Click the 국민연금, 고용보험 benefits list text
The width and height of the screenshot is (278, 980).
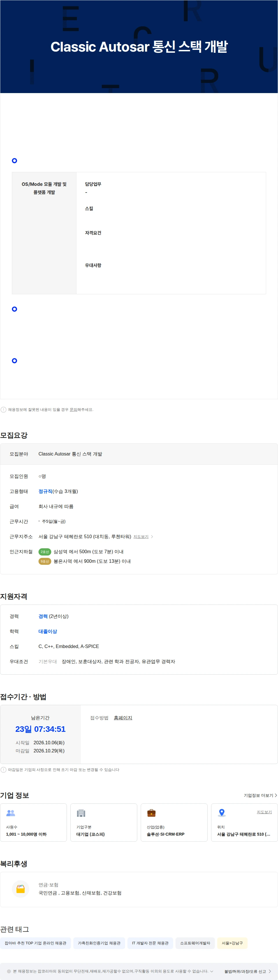pos(80,893)
